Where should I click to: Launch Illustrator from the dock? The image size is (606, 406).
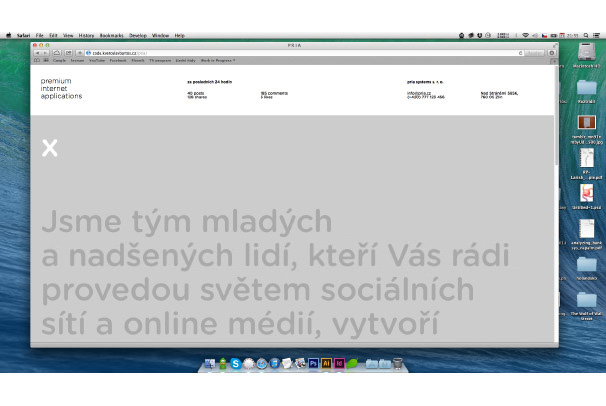click(326, 363)
